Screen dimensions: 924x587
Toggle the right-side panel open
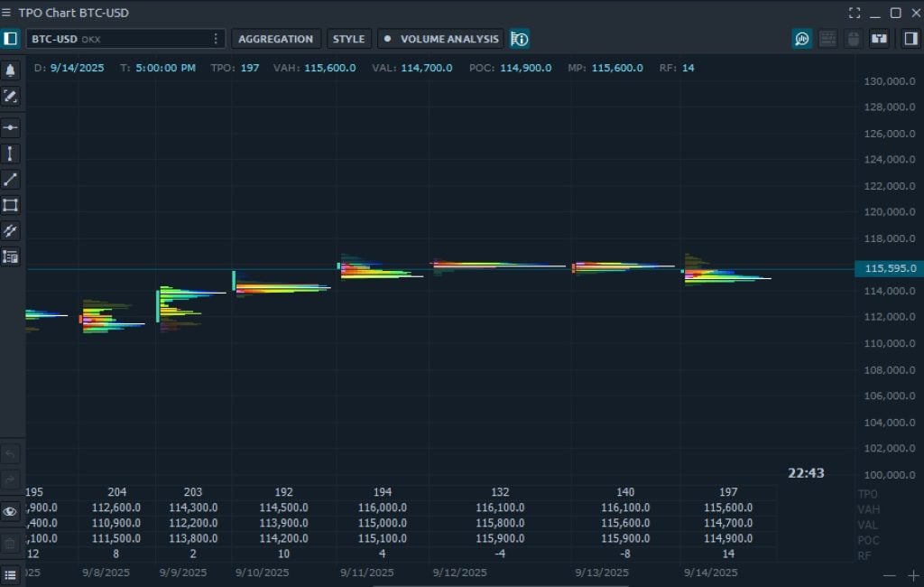click(910, 39)
